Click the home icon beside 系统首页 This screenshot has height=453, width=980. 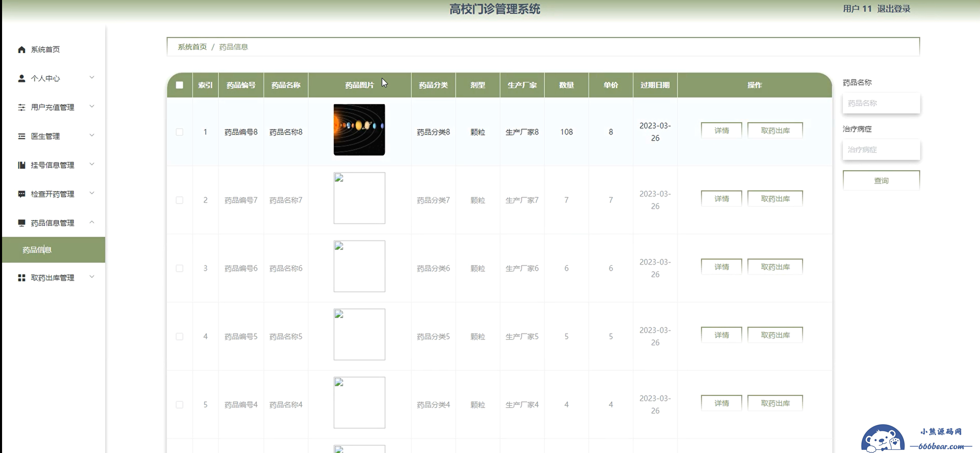(x=22, y=49)
